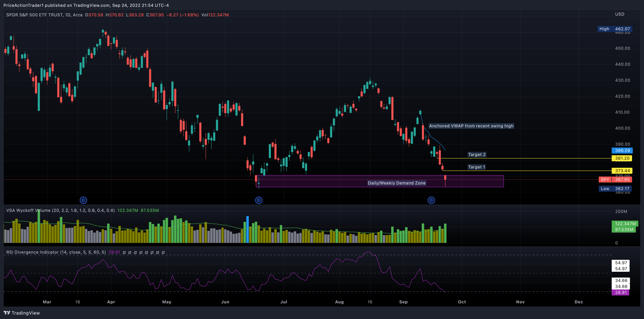This screenshot has width=644, height=319.
Task: Click the yellow 381.20 price label
Action: pos(622,158)
